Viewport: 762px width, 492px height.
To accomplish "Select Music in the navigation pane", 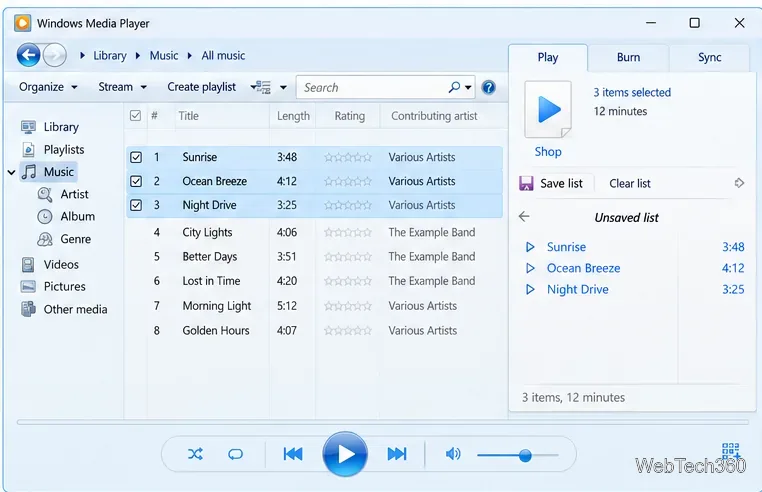I will [48, 172].
